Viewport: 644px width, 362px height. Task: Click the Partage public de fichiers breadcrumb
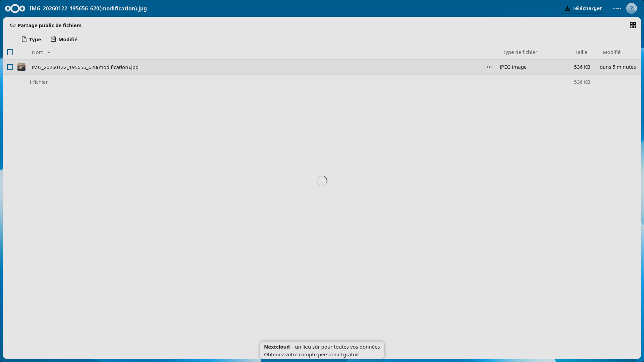tap(50, 25)
